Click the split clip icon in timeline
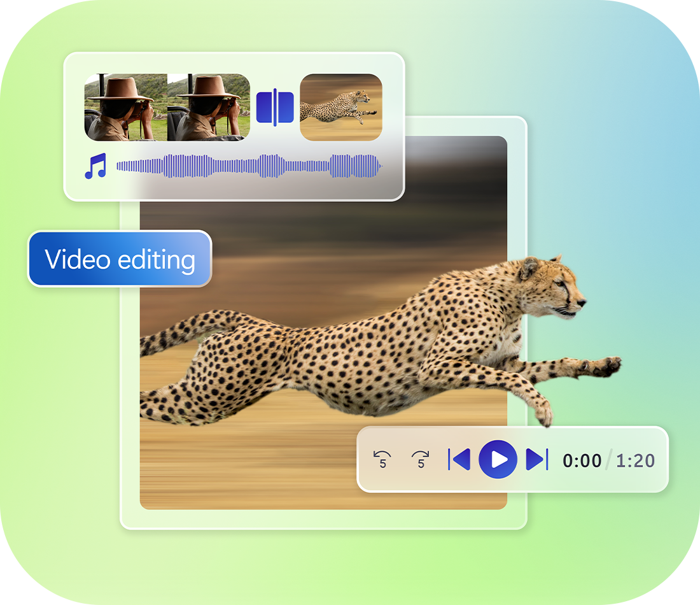700x605 pixels. point(275,107)
